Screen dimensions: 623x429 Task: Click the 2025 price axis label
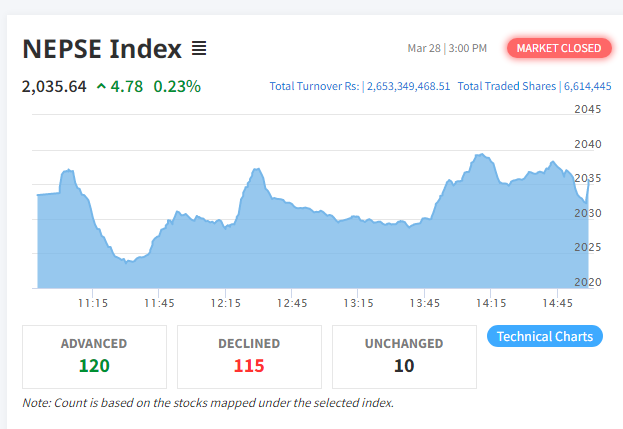pyautogui.click(x=588, y=247)
